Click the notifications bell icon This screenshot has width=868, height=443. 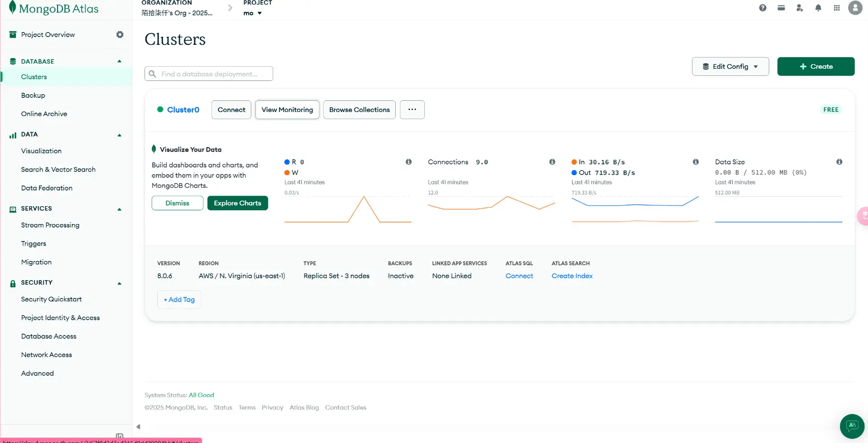click(818, 8)
